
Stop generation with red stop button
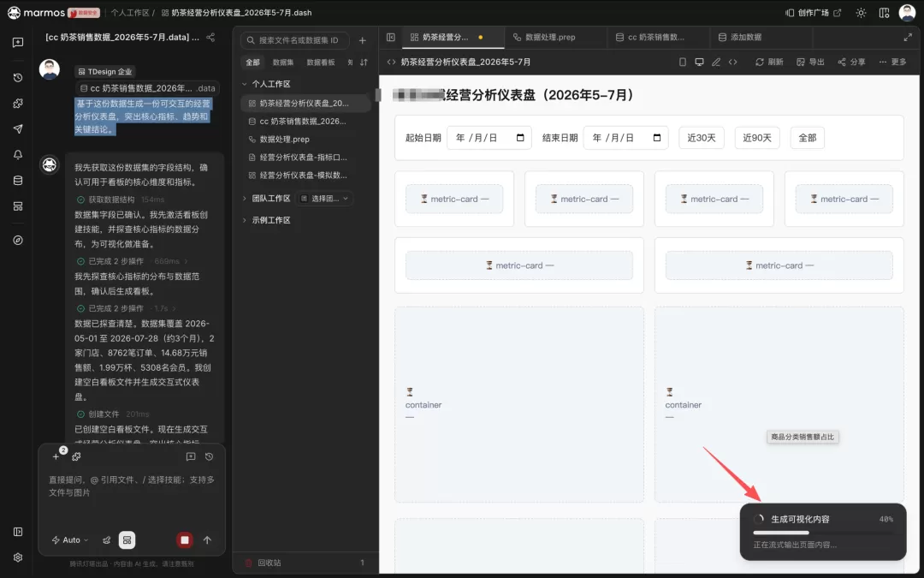pos(185,539)
